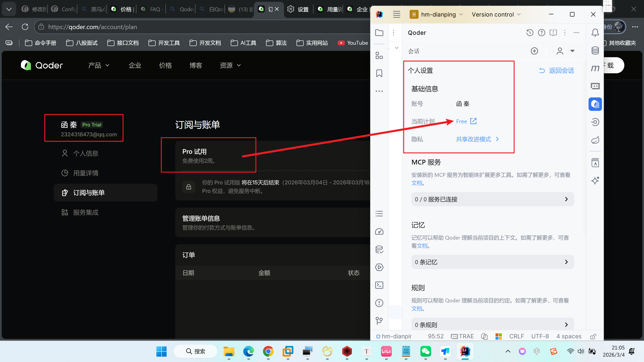The width and height of the screenshot is (644, 362).
Task: Click the book icon in the Qoder panel header
Action: point(553,33)
